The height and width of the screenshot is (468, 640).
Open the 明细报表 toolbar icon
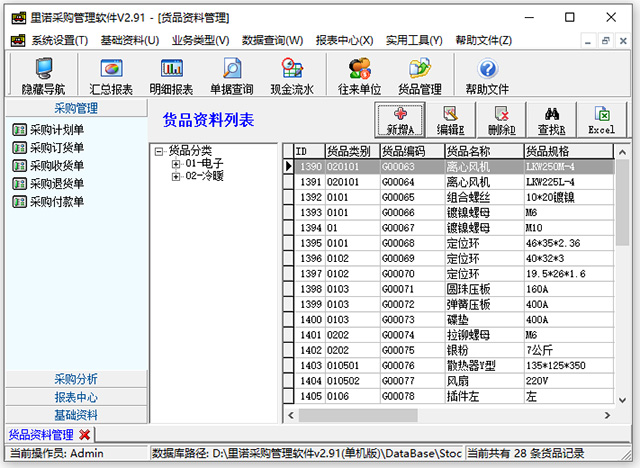[x=171, y=76]
